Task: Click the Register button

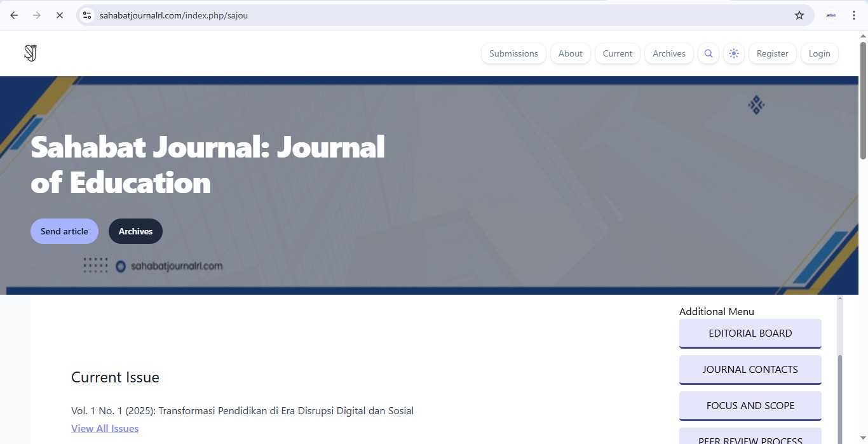Action: (x=772, y=53)
